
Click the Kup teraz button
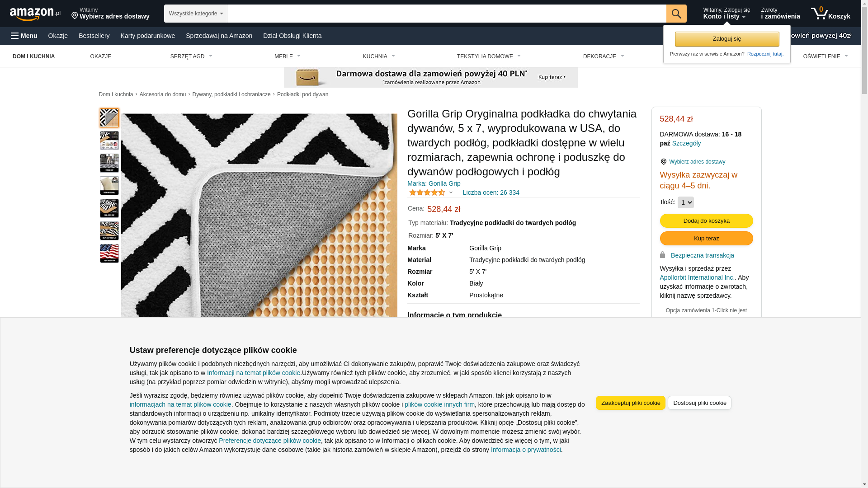click(x=706, y=238)
